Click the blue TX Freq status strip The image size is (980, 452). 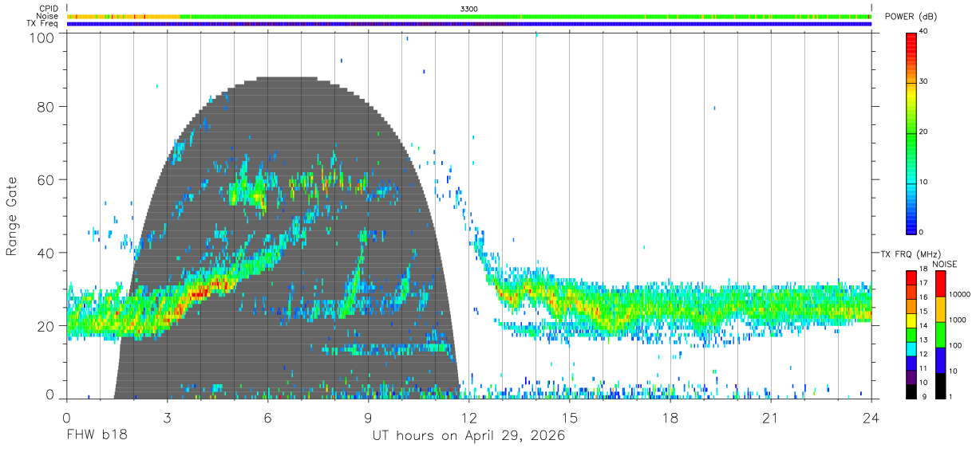click(x=469, y=24)
